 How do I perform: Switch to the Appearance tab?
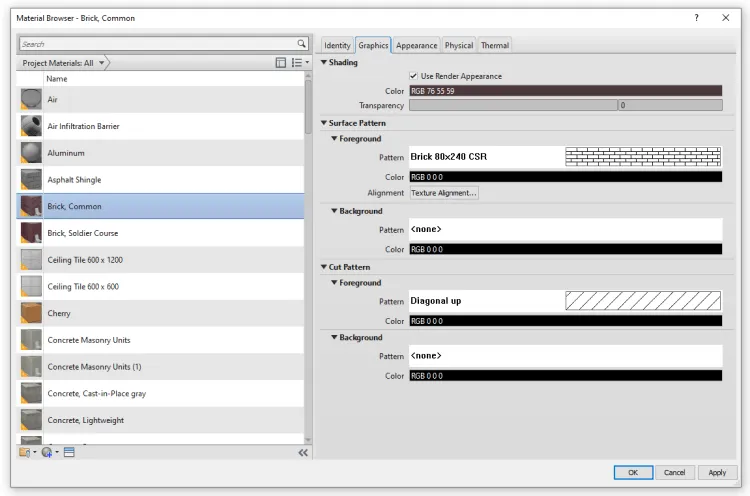tap(417, 45)
